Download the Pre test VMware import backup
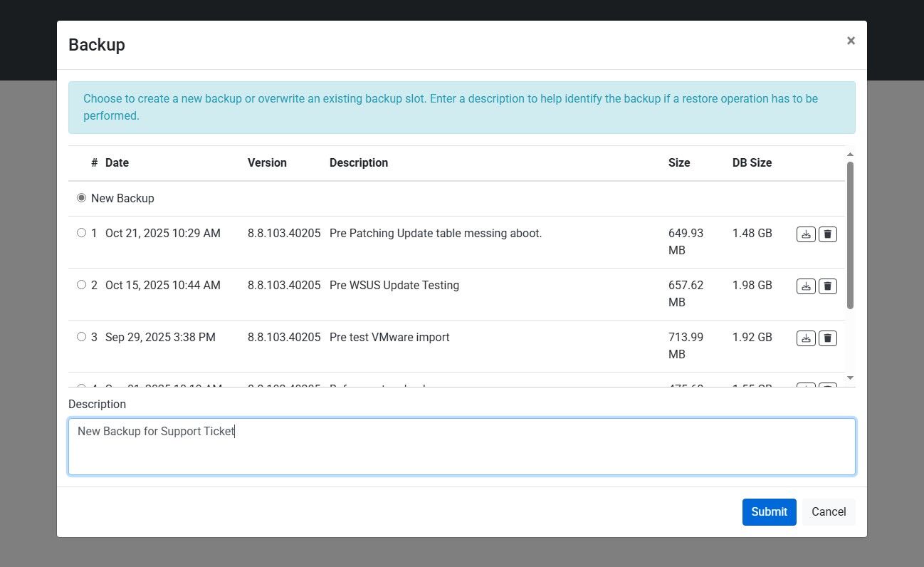This screenshot has height=567, width=924. point(806,338)
